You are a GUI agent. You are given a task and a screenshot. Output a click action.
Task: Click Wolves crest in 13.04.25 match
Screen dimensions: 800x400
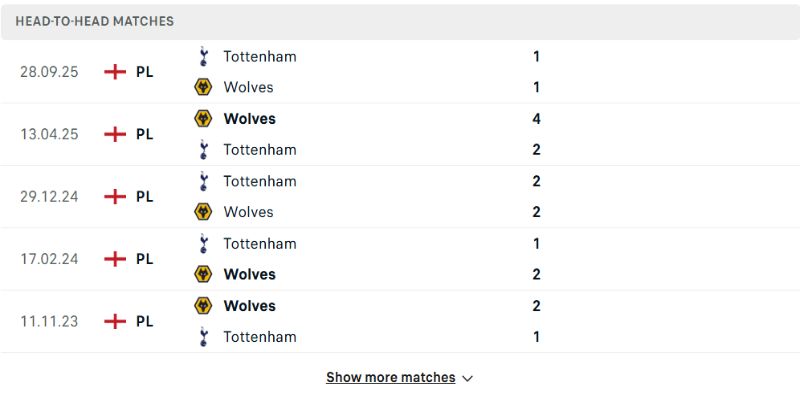[x=203, y=118]
